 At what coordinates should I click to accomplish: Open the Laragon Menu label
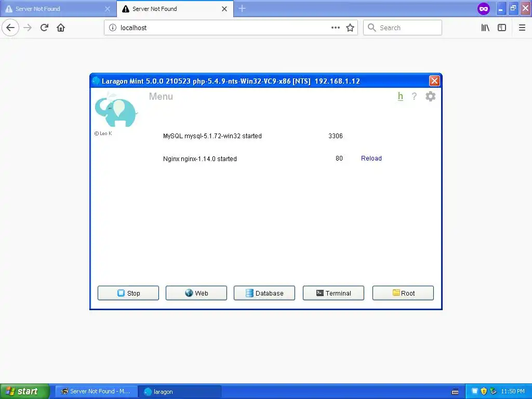pyautogui.click(x=161, y=97)
